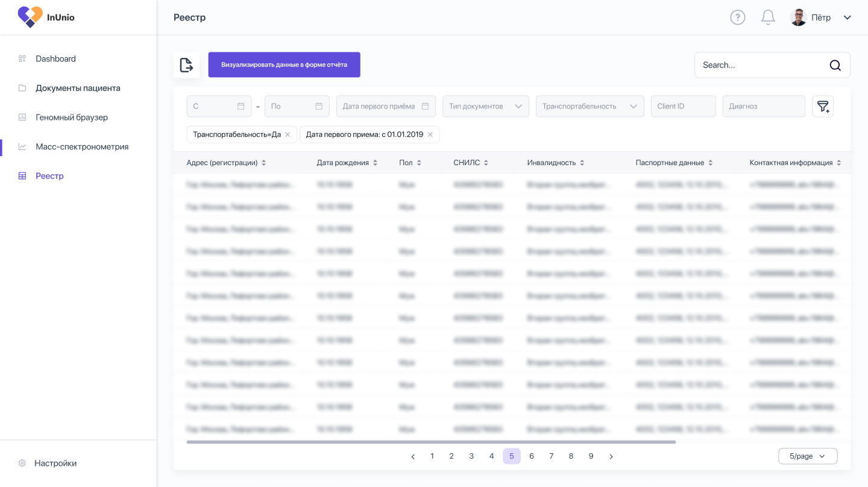Go to page 1

pyautogui.click(x=432, y=456)
